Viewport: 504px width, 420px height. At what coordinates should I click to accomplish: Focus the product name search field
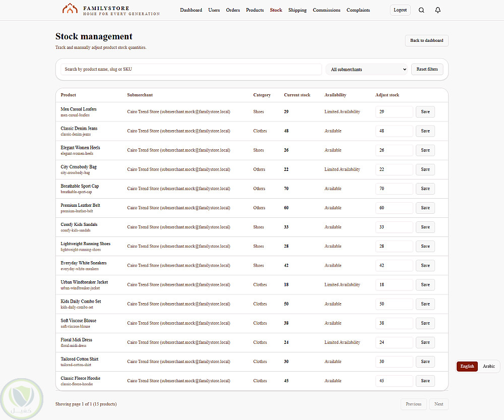[191, 69]
